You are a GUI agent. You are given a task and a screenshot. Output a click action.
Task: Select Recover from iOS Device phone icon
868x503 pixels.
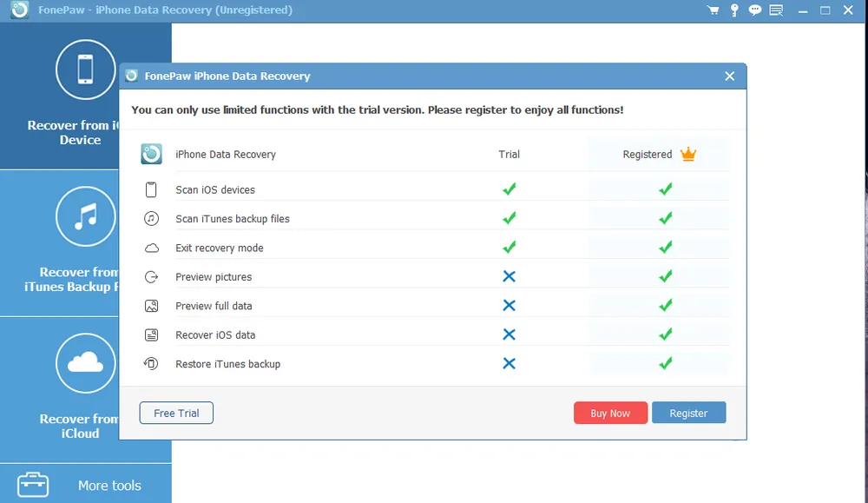coord(86,69)
